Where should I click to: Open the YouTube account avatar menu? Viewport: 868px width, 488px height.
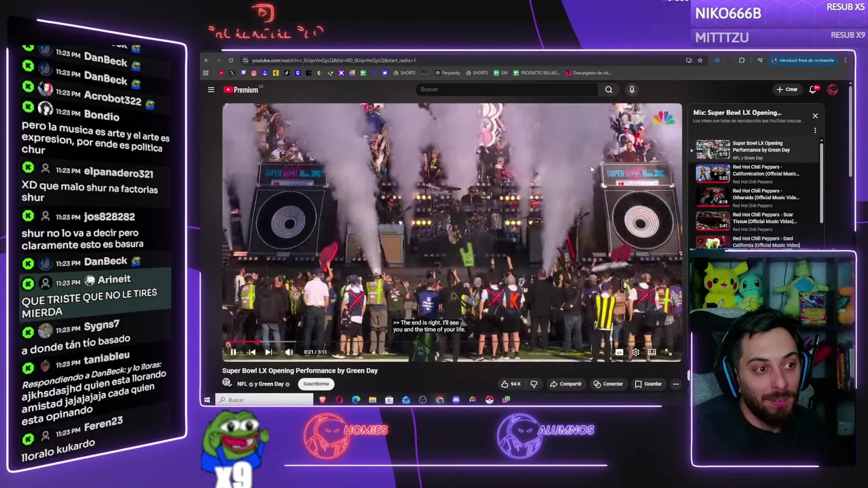click(x=832, y=89)
